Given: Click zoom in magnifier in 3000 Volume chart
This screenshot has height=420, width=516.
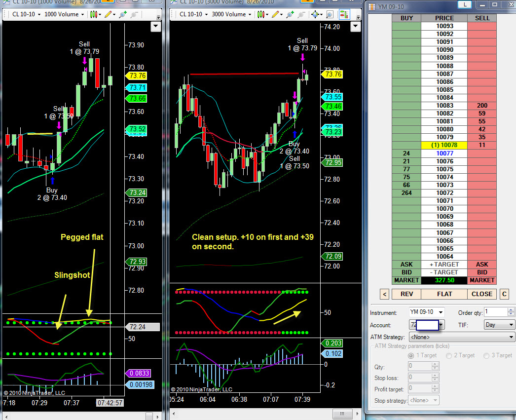Looking at the screenshot, I should (290, 14).
